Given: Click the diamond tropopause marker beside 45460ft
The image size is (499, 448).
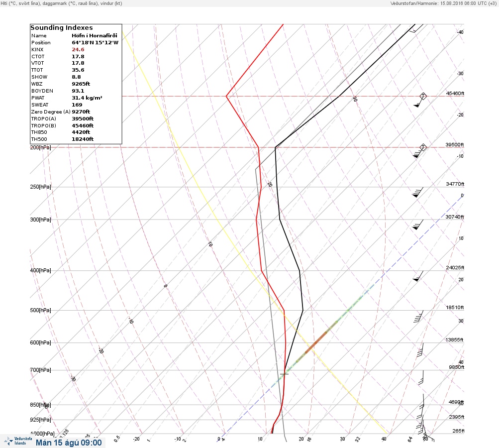Looking at the screenshot, I should coord(423,96).
